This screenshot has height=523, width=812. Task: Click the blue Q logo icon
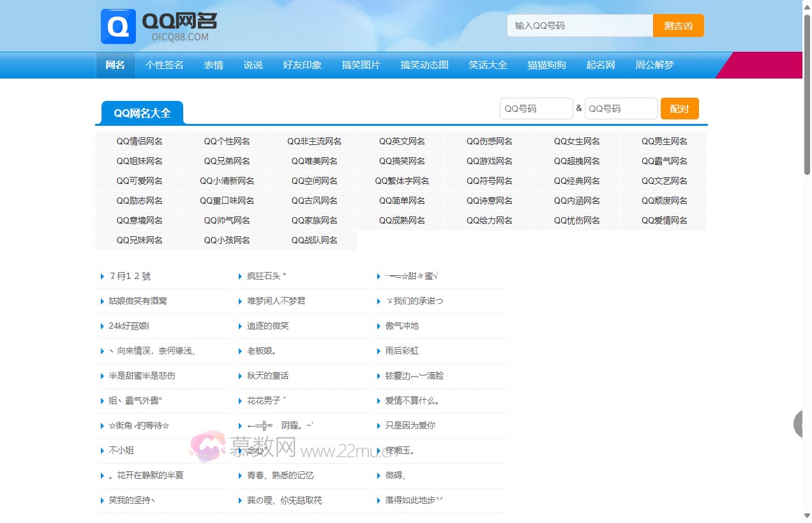117,26
